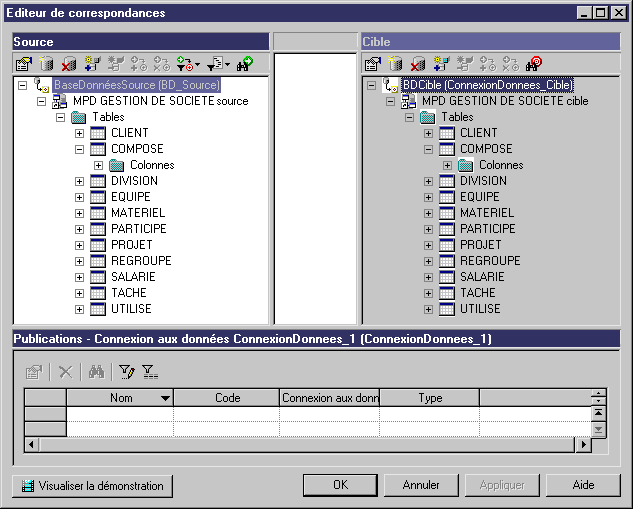Expand the CLIENT table in Source tree
This screenshot has width=633, height=509.
click(80, 133)
